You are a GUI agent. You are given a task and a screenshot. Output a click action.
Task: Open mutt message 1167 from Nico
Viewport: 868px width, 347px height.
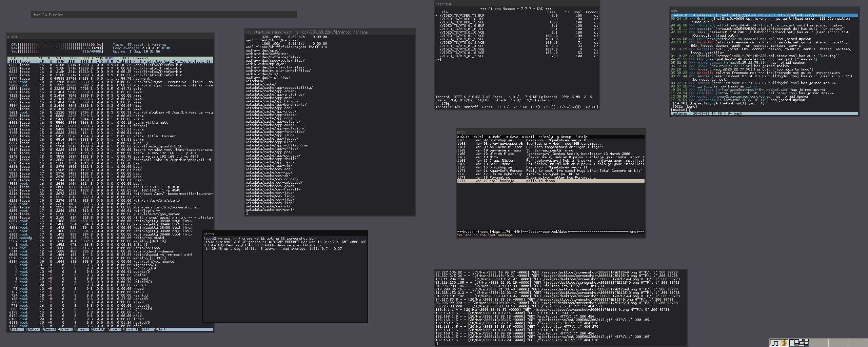[551, 157]
